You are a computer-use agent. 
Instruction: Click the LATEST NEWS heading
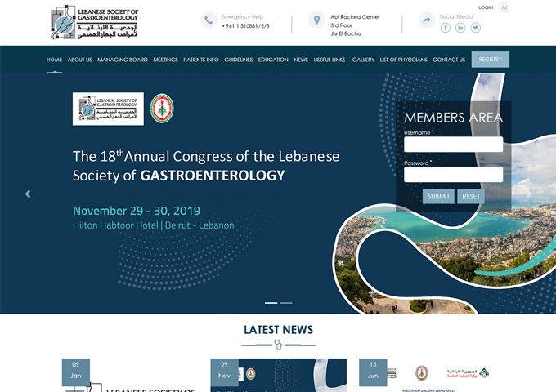pyautogui.click(x=278, y=330)
